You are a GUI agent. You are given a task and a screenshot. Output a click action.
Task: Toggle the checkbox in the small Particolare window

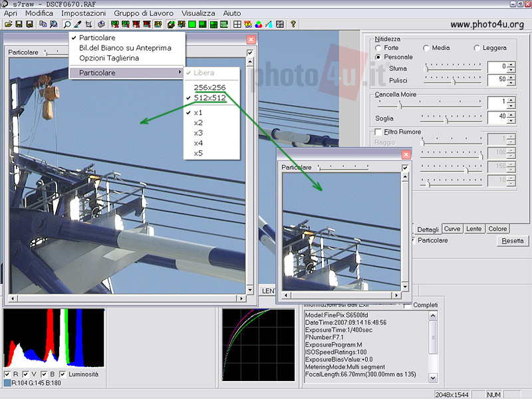point(405,168)
